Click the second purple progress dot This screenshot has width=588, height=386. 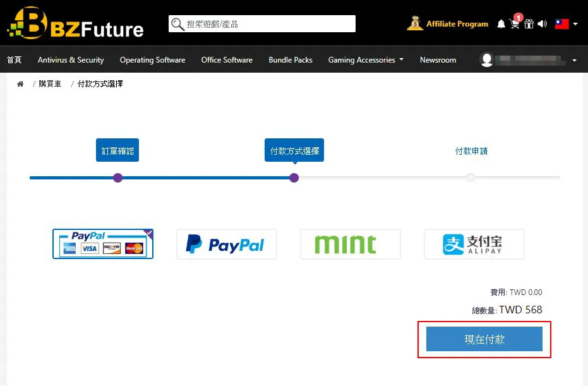point(294,178)
